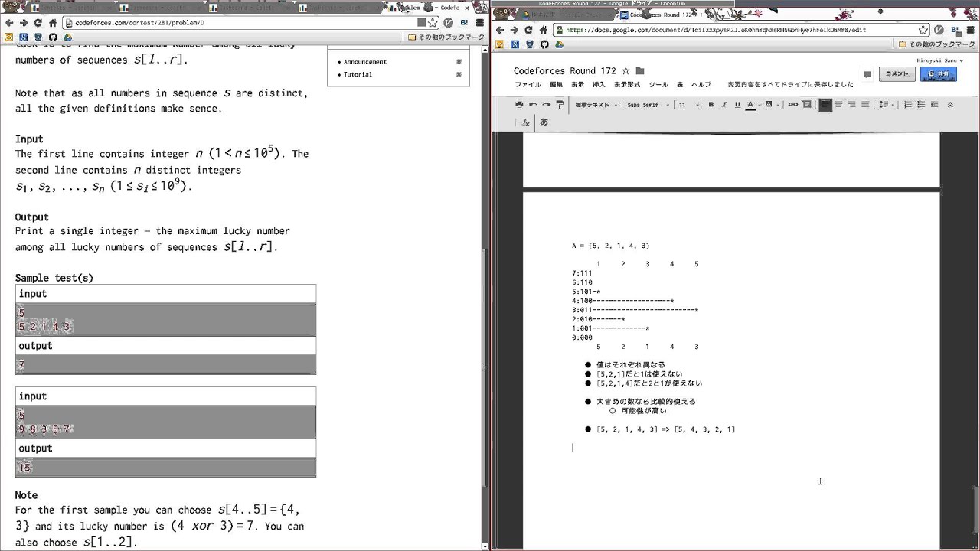Screen dimensions: 980x551
Task: Open the text color picker
Action: tap(753, 105)
